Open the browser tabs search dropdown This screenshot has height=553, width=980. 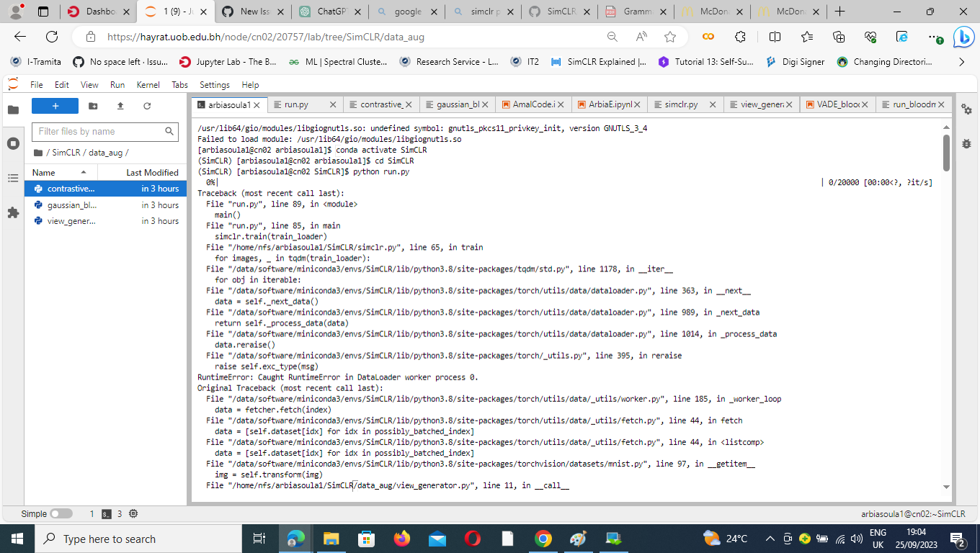coord(42,12)
